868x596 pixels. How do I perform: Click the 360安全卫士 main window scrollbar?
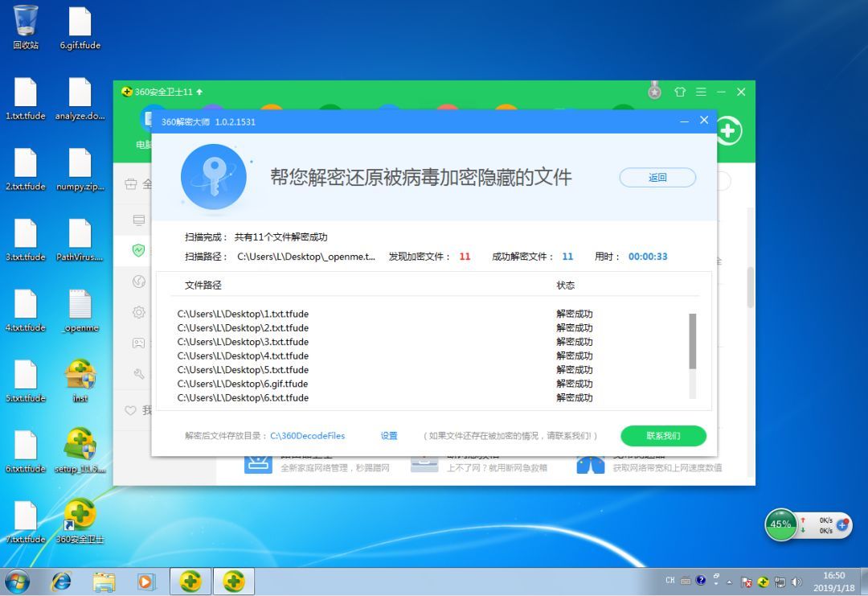coord(750,287)
